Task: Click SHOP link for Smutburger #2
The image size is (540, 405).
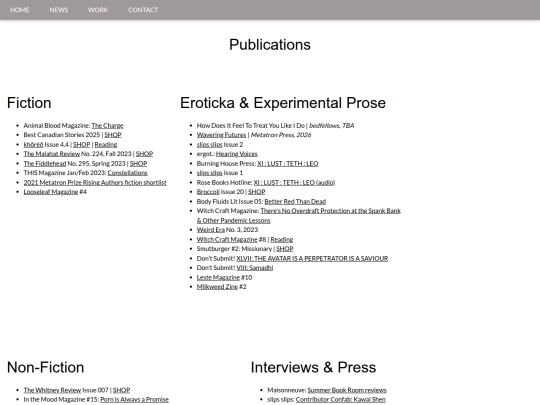Action: tap(285, 249)
